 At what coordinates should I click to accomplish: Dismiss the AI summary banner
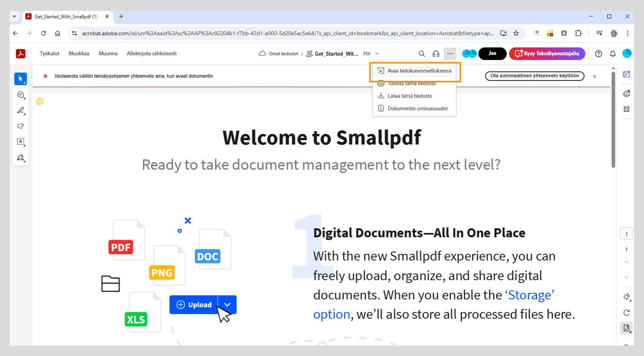pos(594,76)
